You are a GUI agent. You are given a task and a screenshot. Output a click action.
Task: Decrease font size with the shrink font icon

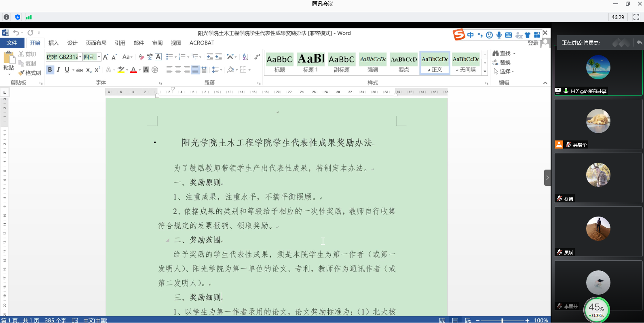(114, 57)
